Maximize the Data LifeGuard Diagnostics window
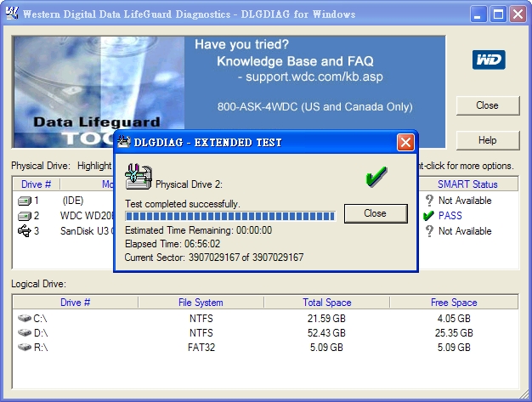 [498, 14]
